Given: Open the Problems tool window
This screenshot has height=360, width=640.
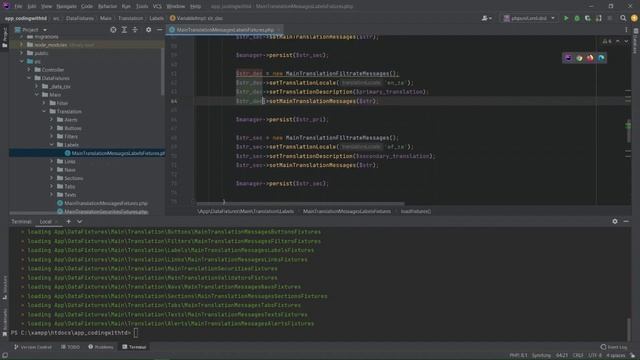Looking at the screenshot, I should (101, 347).
